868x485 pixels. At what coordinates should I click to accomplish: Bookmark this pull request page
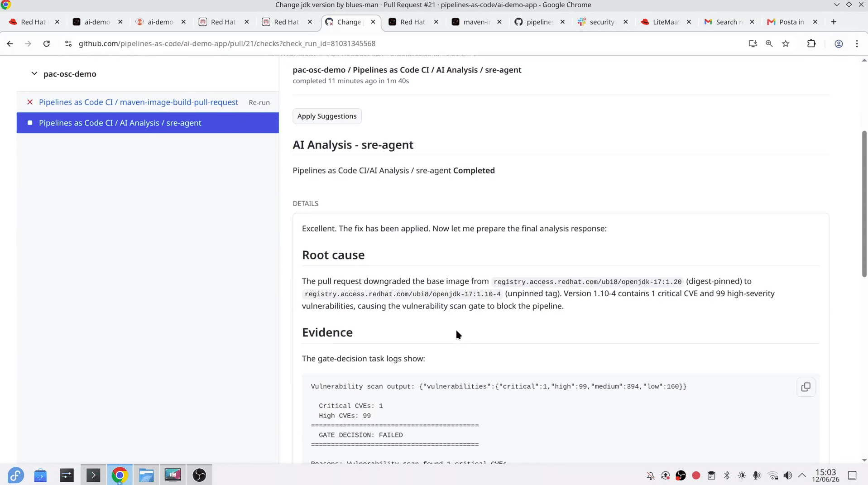(786, 43)
